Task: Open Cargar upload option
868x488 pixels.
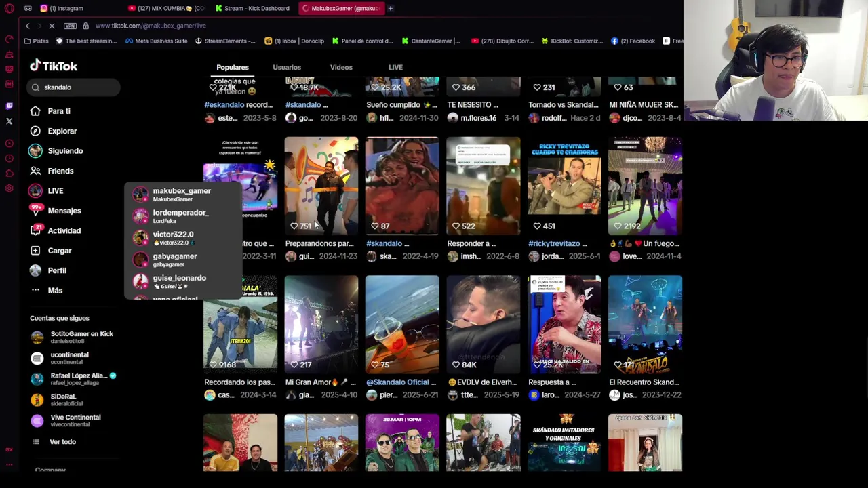Action: point(51,251)
